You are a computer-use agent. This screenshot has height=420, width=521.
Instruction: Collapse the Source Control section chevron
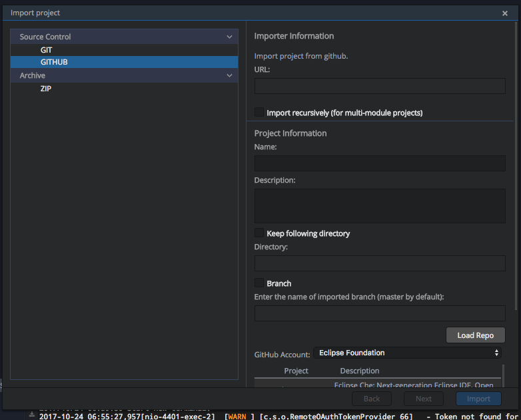[229, 37]
